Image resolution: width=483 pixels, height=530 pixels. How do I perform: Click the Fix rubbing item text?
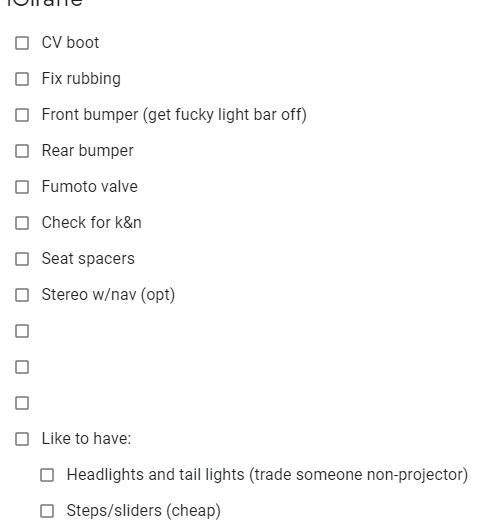(x=81, y=79)
